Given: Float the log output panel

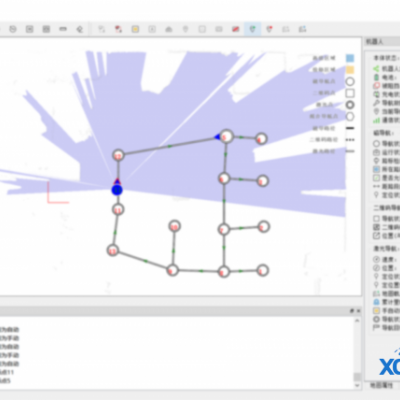Looking at the screenshot, I should [352, 311].
